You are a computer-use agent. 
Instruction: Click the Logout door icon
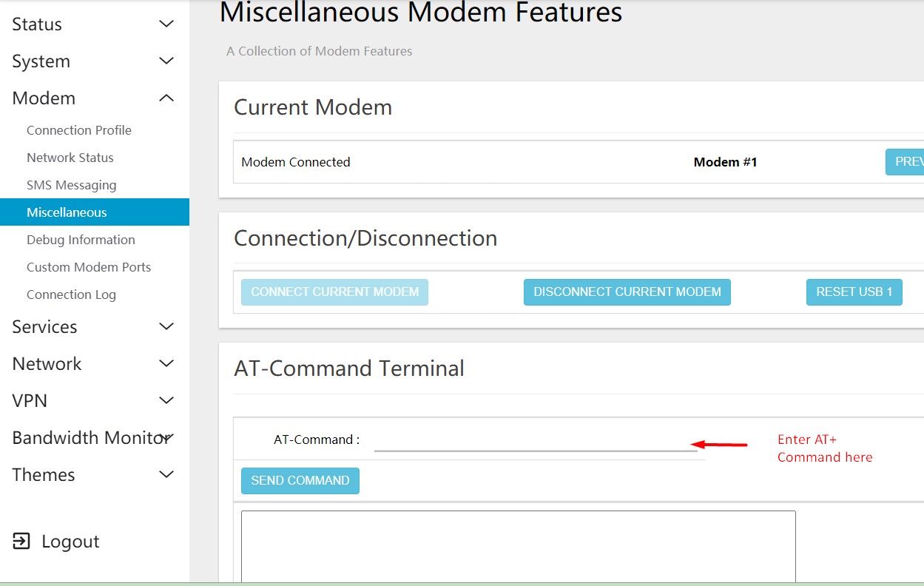[x=21, y=542]
